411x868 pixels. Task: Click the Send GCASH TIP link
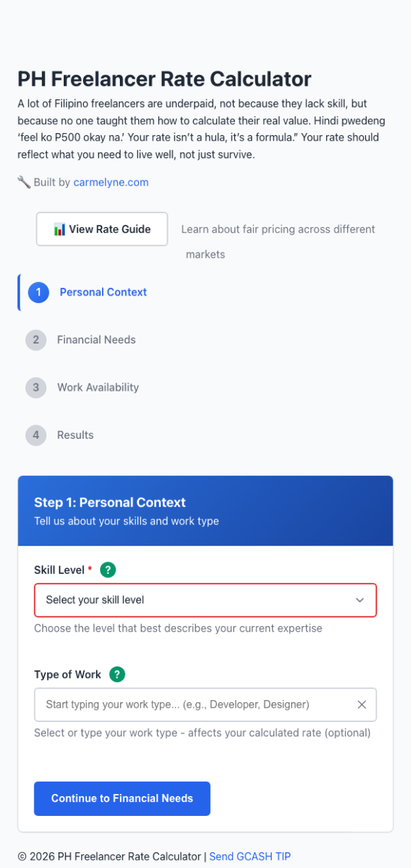click(x=249, y=856)
